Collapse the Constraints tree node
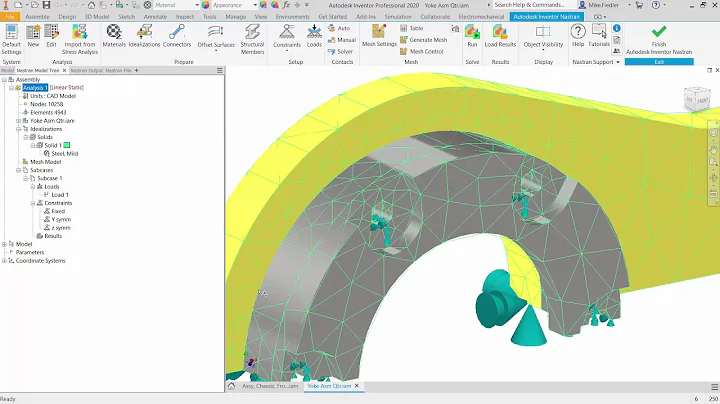Viewport: 720px width, 404px height. (33, 203)
